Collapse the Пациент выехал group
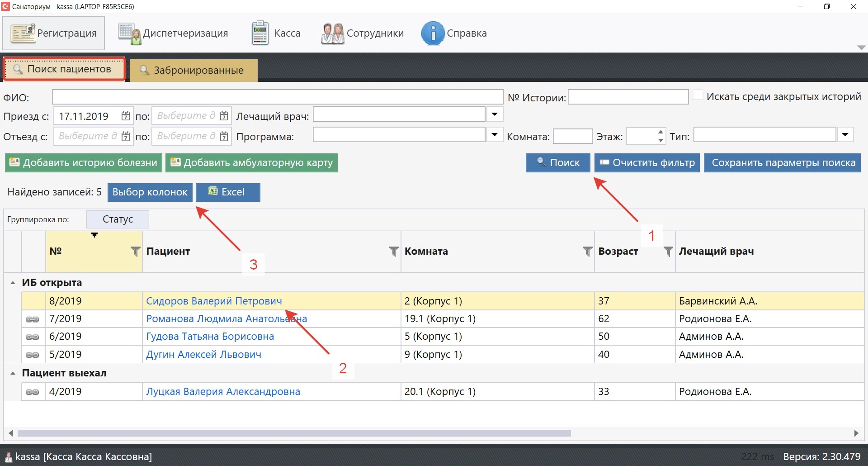868x466 pixels. pos(13,373)
